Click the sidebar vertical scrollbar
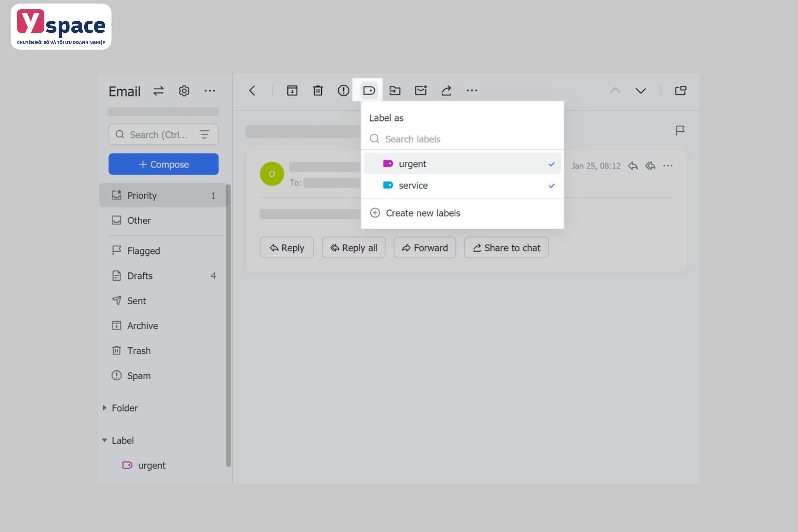798x532 pixels. point(228,326)
